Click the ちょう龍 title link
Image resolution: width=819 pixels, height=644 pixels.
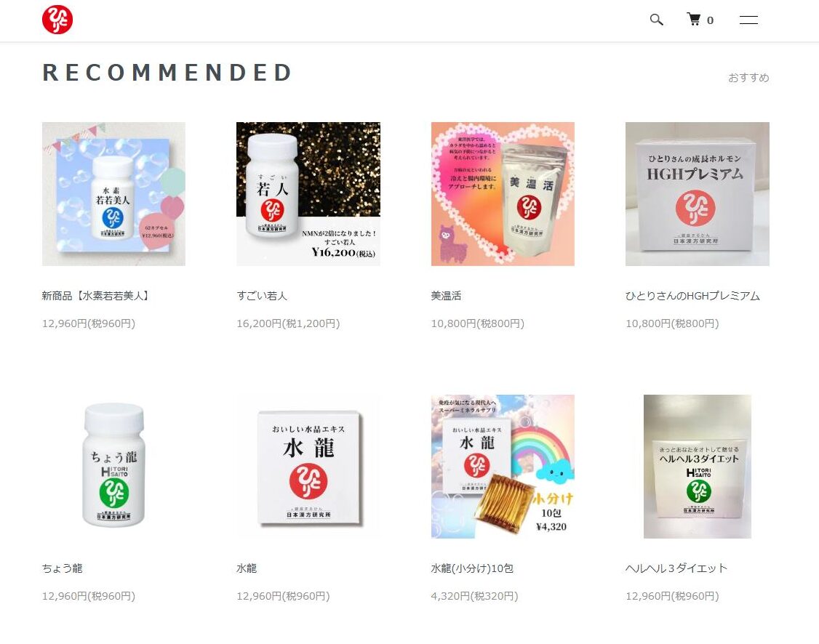62,568
